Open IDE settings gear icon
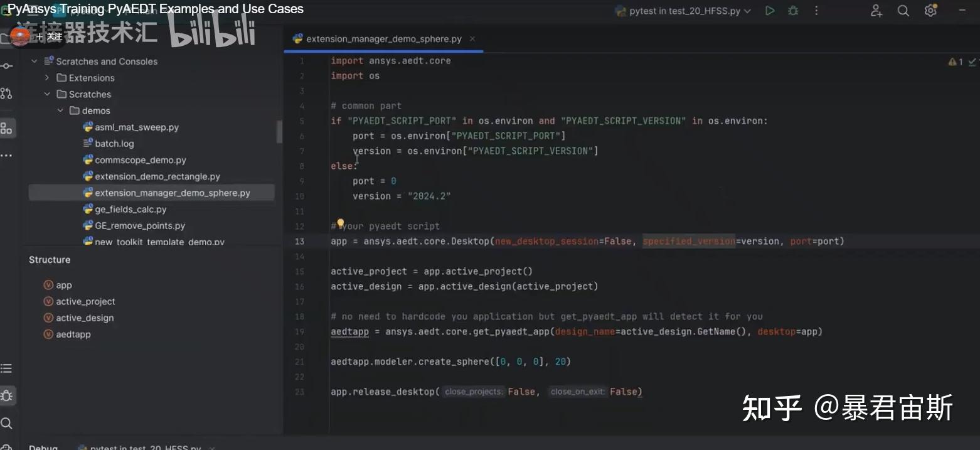This screenshot has height=450, width=980. point(930,11)
